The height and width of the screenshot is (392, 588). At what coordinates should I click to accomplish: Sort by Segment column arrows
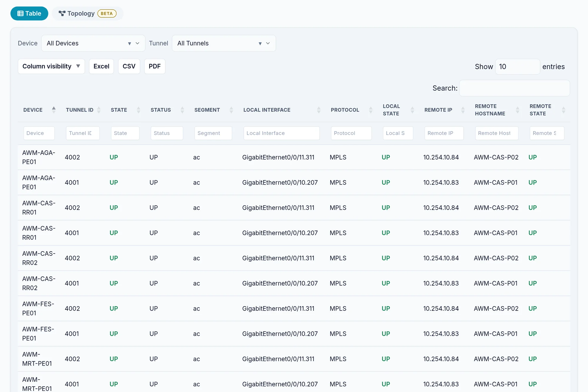tap(231, 110)
